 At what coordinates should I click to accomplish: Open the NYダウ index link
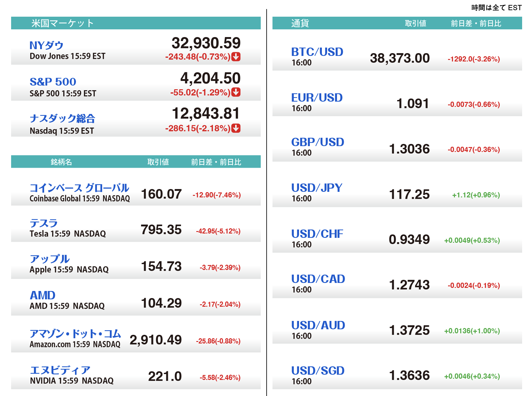coord(46,45)
